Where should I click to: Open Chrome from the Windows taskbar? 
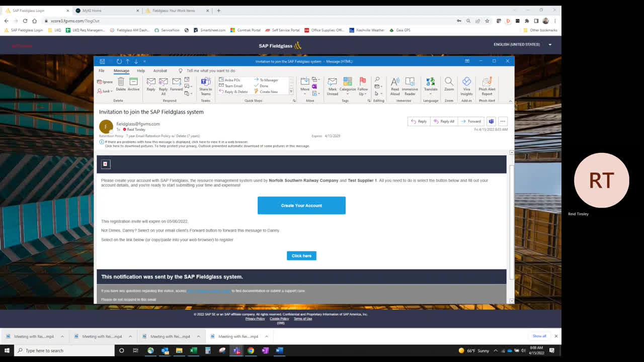(x=251, y=350)
